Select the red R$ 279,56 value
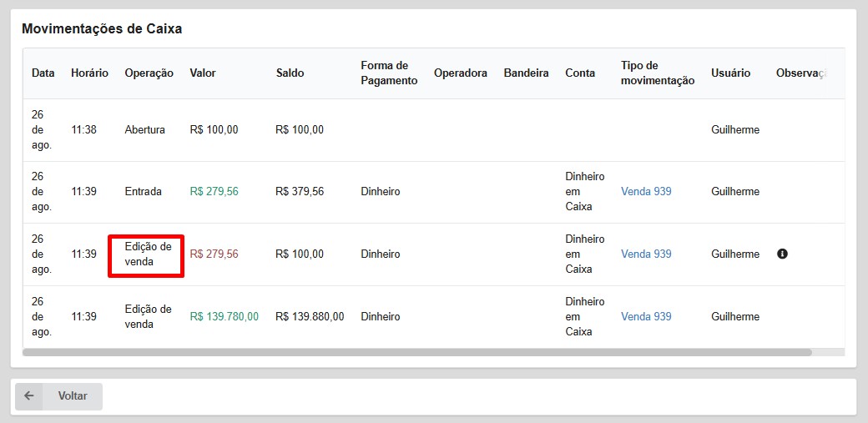868x423 pixels. pos(214,254)
